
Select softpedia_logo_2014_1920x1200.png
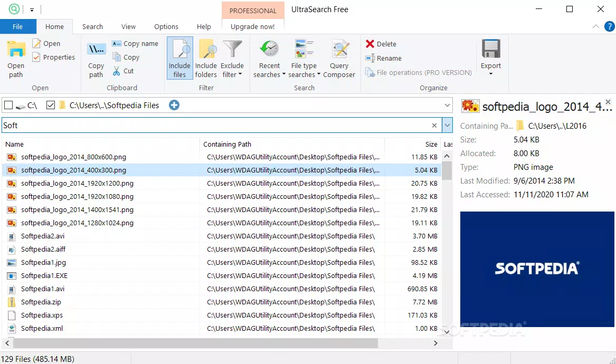pyautogui.click(x=222, y=184)
